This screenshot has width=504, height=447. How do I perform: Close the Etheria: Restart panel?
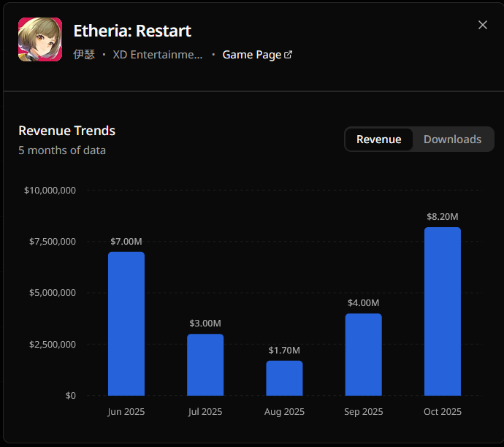pos(482,25)
